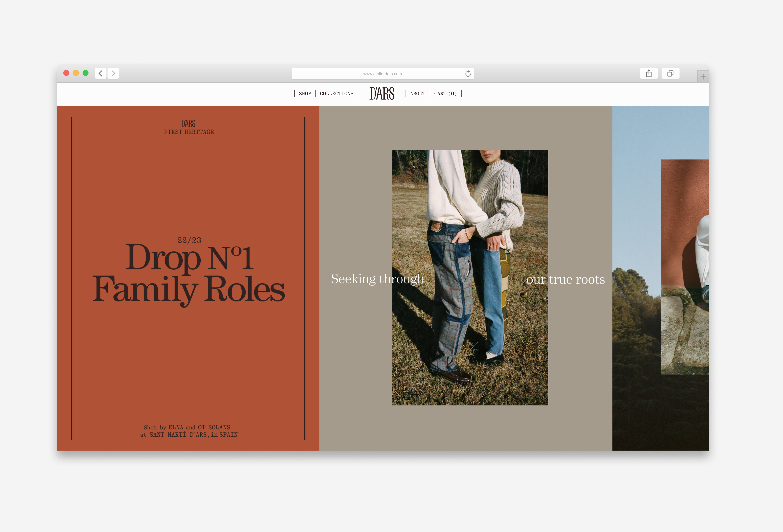Screen dimensions: 783x532
Task: Click the D'ARS logo in navigation
Action: point(382,94)
